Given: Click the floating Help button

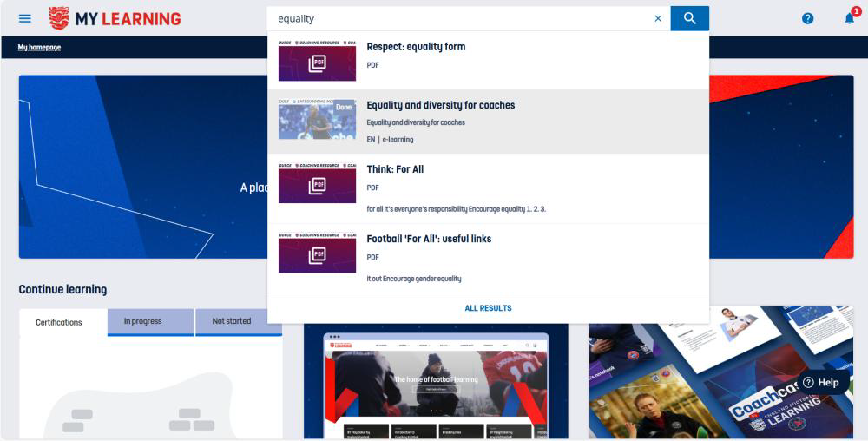Looking at the screenshot, I should tap(821, 382).
